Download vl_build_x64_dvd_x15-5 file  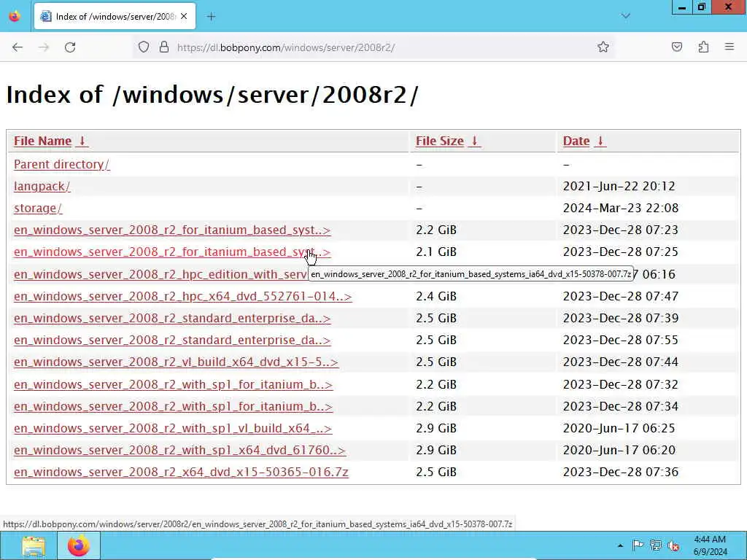click(x=176, y=362)
